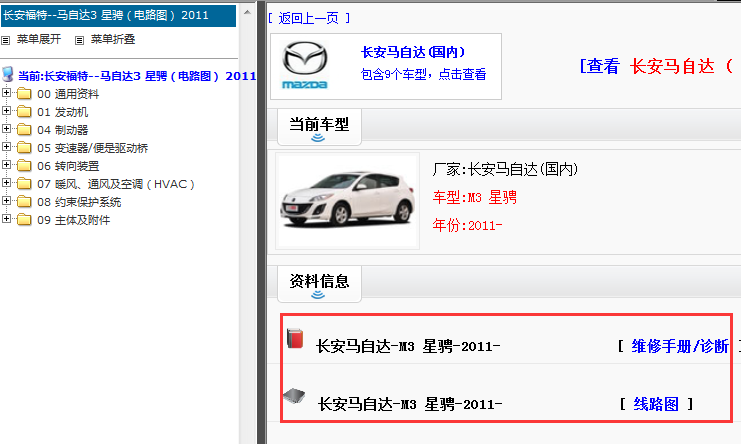Open the 维修手册/诊断 link
This screenshot has height=444, width=741.
tap(680, 346)
